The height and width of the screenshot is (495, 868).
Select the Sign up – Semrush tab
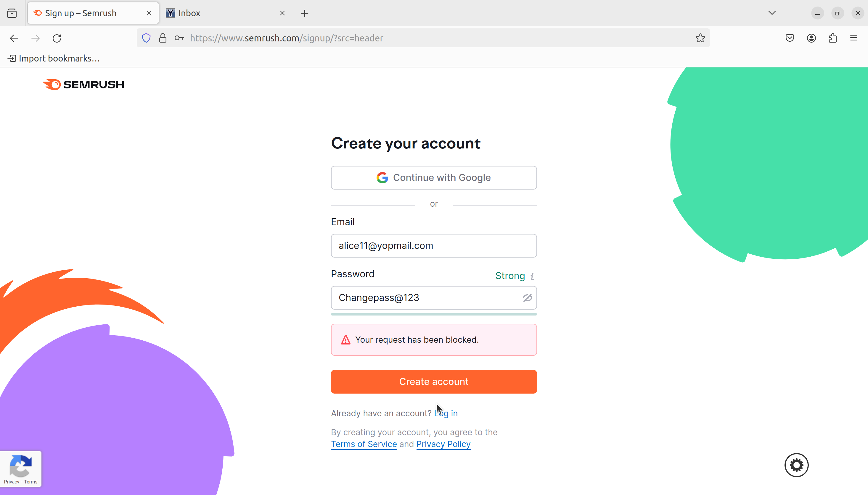pos(93,13)
